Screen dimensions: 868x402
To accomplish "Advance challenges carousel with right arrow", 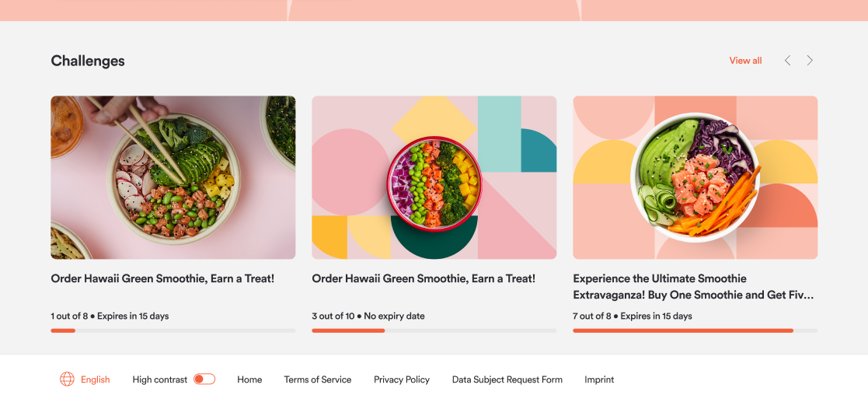I will 810,61.
